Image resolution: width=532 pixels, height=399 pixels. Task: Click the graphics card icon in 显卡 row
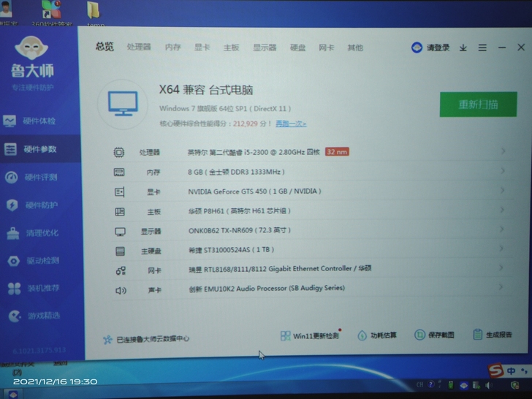[119, 192]
